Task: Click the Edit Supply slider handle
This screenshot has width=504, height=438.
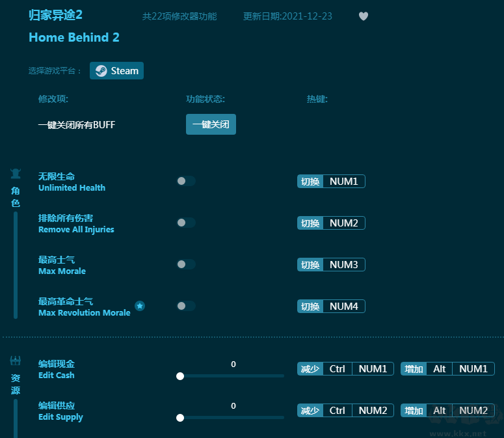Action: tap(180, 418)
